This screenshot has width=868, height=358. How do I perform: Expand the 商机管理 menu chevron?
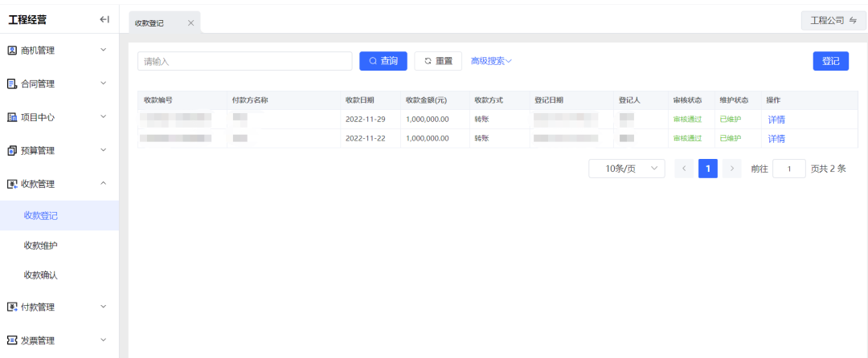[x=103, y=50]
